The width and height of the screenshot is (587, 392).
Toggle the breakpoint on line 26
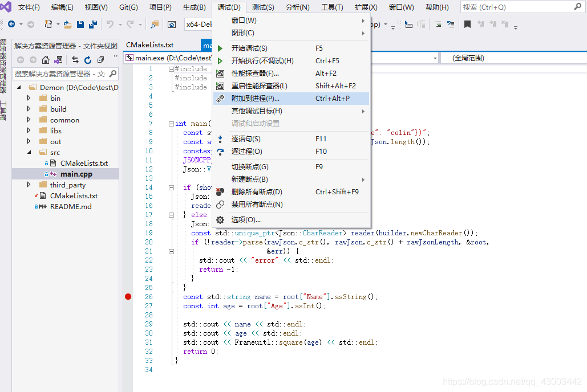(x=128, y=297)
